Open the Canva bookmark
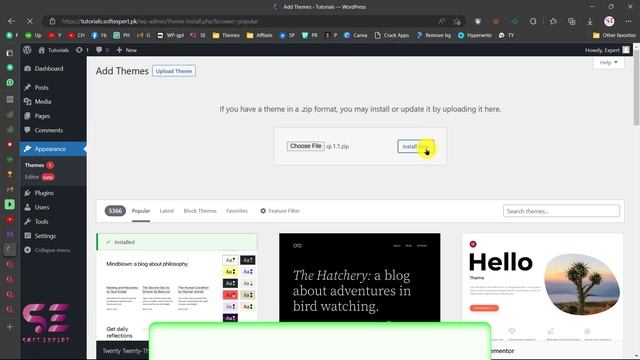Image resolution: width=640 pixels, height=360 pixels. 356,36
